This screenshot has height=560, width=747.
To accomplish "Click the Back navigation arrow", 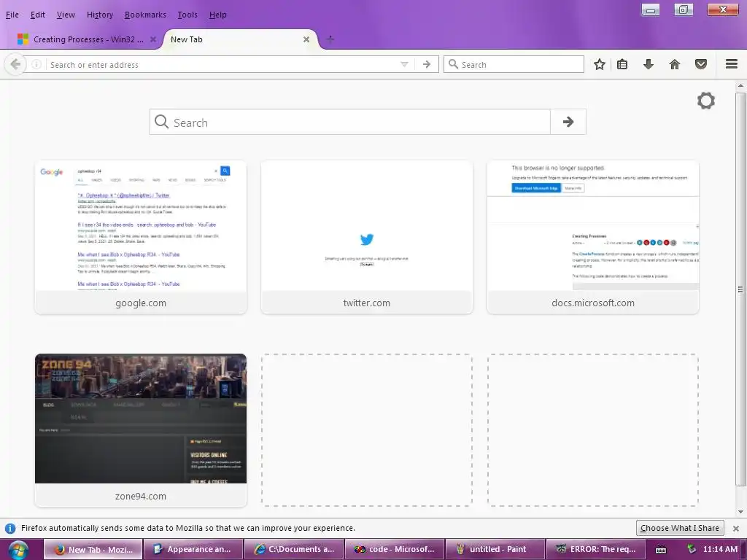I will tap(15, 64).
